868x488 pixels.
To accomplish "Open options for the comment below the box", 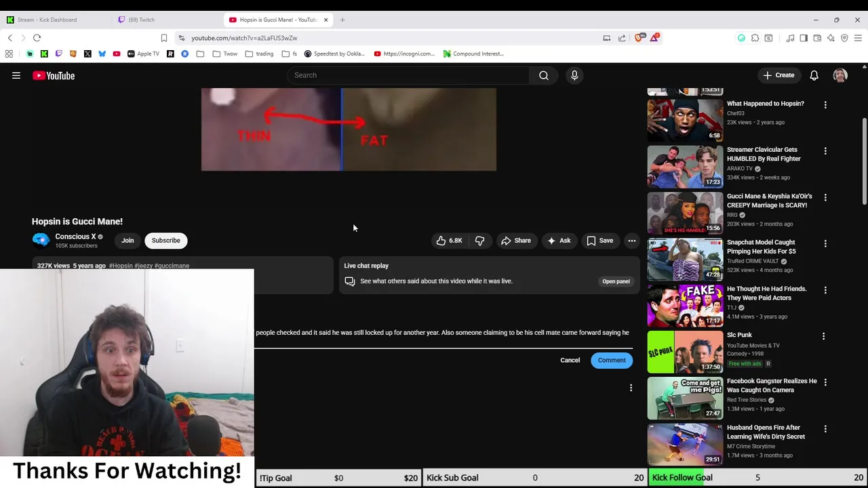I will point(631,388).
